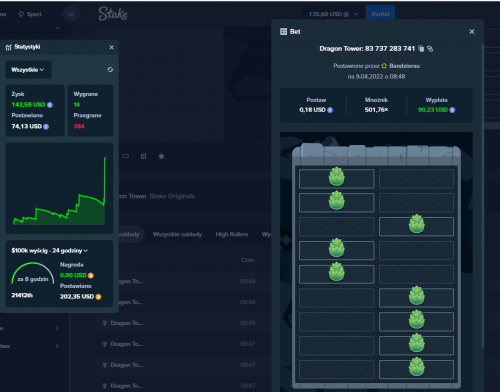The image size is (500, 392).
Task: Switch to High Rollers tab
Action: click(x=232, y=234)
